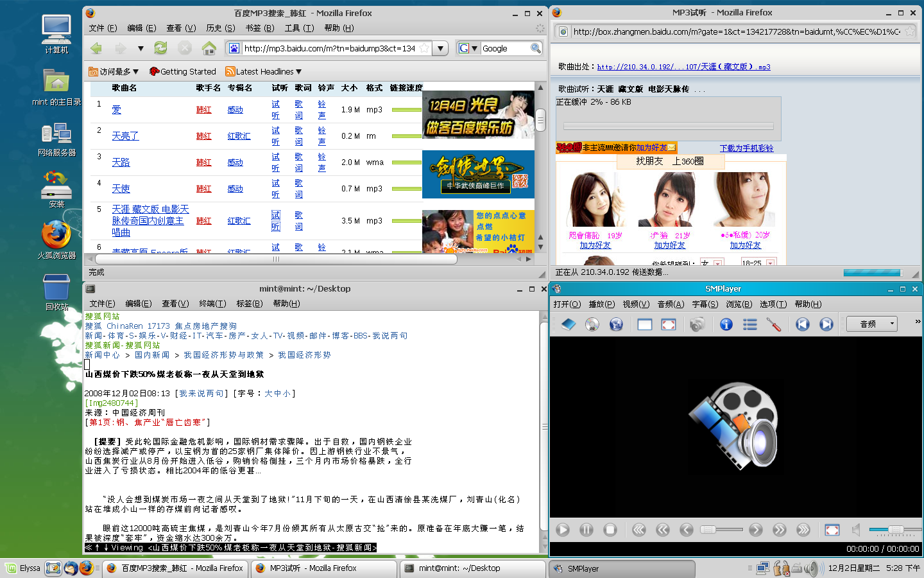The width and height of the screenshot is (924, 578).
Task: Expand the Firefox URL bar dropdown
Action: (440, 48)
